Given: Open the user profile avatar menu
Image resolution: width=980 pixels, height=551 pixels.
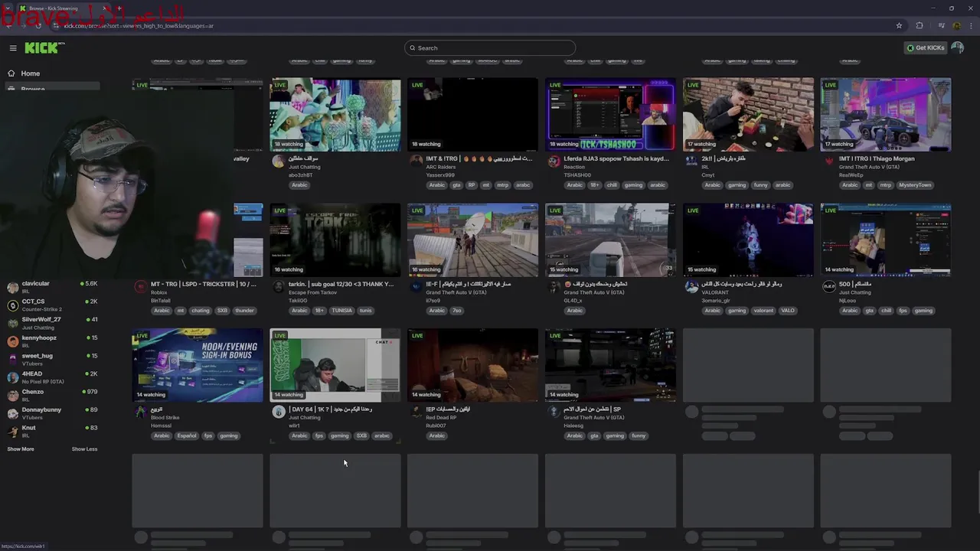Looking at the screenshot, I should pyautogui.click(x=957, y=47).
